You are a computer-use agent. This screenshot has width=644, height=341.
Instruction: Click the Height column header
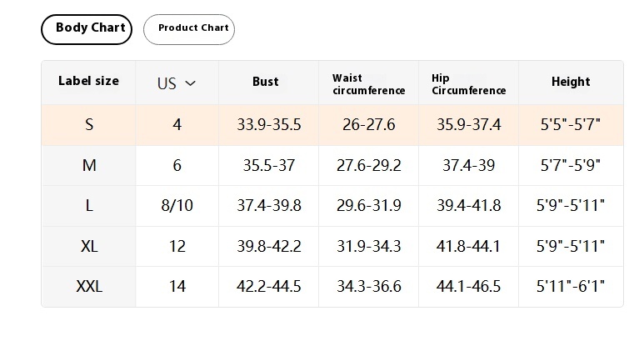[x=571, y=82]
